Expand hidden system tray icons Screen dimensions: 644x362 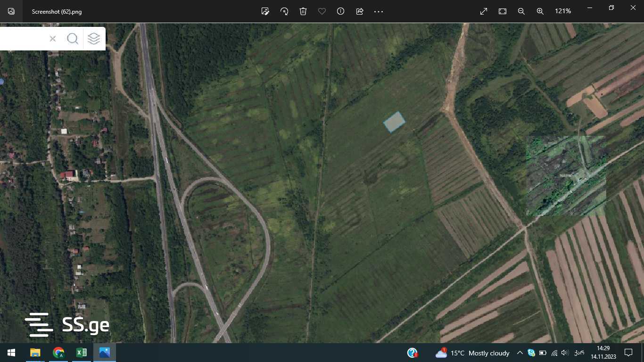tap(520, 353)
